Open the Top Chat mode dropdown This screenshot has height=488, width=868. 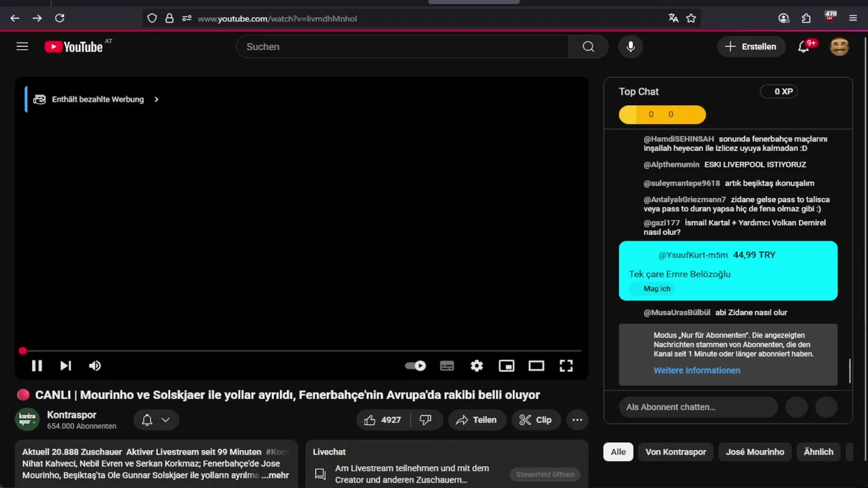[x=638, y=91]
